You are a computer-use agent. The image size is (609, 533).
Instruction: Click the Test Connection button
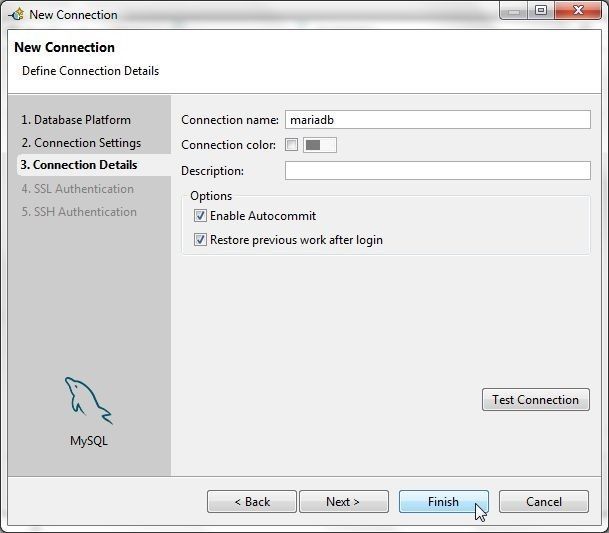(536, 400)
